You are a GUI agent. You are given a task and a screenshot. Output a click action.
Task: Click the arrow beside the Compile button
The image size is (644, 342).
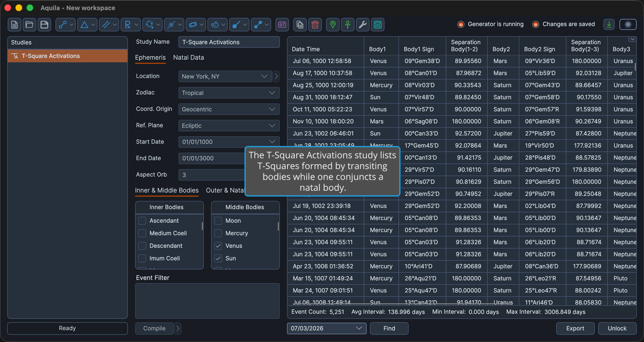178,328
